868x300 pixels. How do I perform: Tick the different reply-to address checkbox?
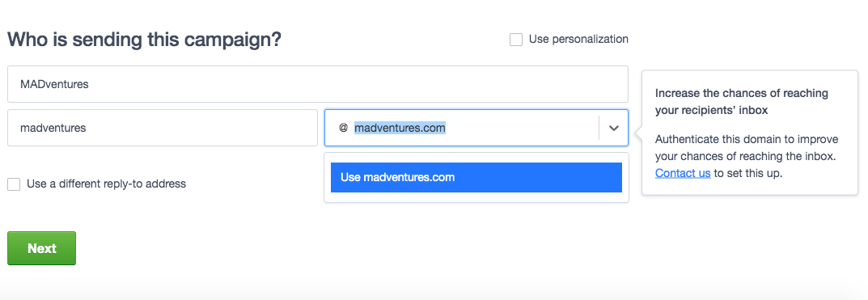click(14, 184)
